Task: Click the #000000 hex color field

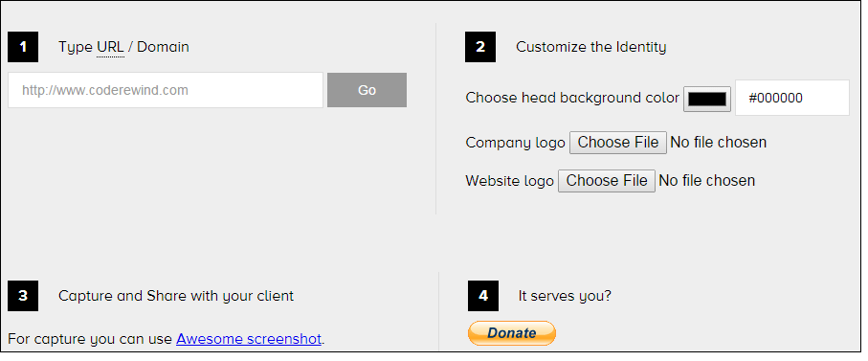Action: click(792, 98)
